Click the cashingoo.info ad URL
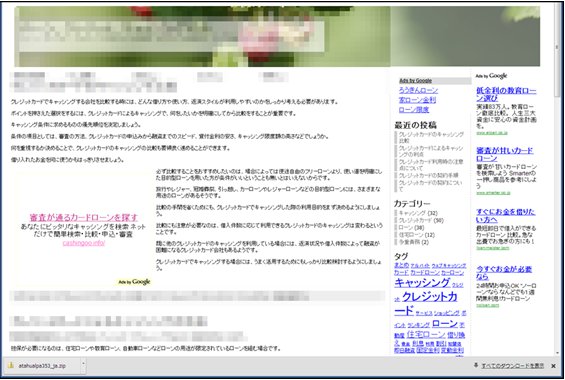Image resolution: width=565 pixels, height=380 pixels. click(84, 243)
